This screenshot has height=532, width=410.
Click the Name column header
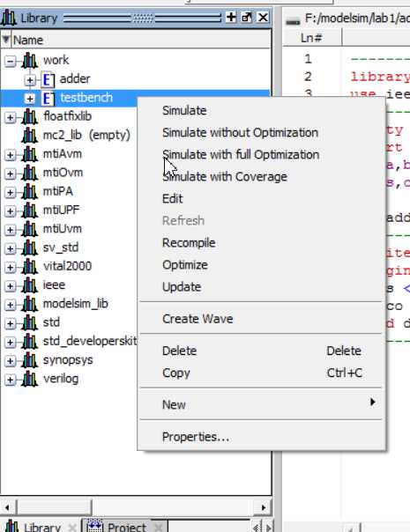coord(141,40)
